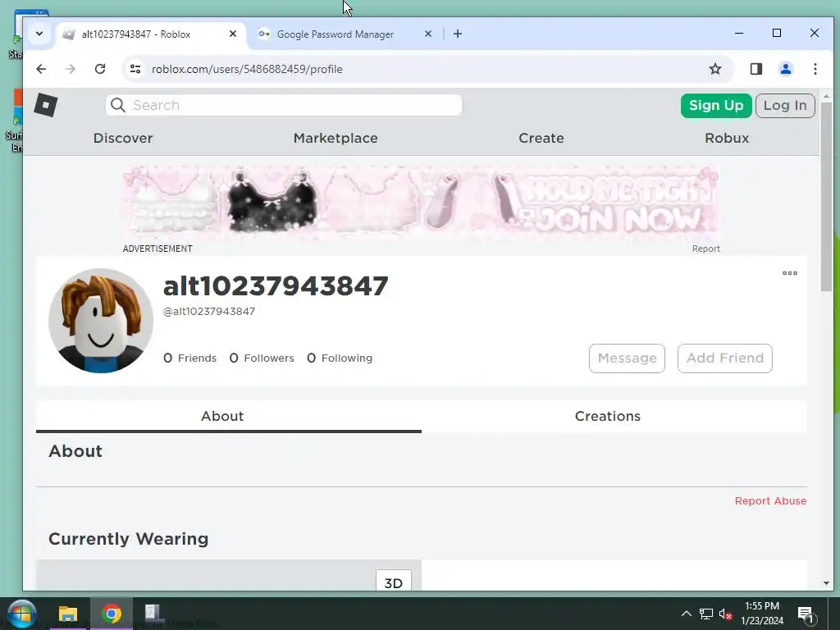The image size is (840, 630).
Task: Open the profile three-dot options menu
Action: (790, 273)
